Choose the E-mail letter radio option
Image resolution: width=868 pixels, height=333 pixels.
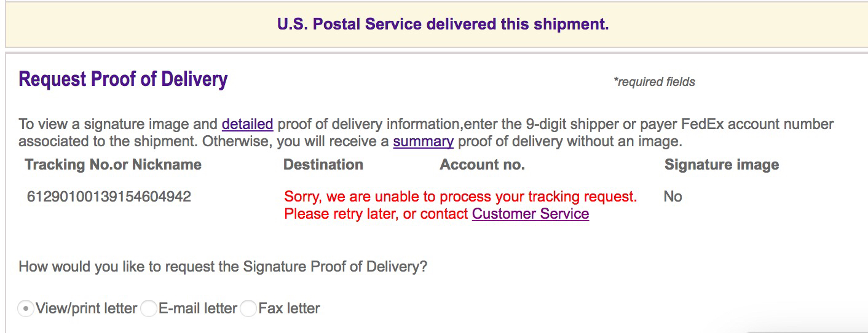coord(149,308)
